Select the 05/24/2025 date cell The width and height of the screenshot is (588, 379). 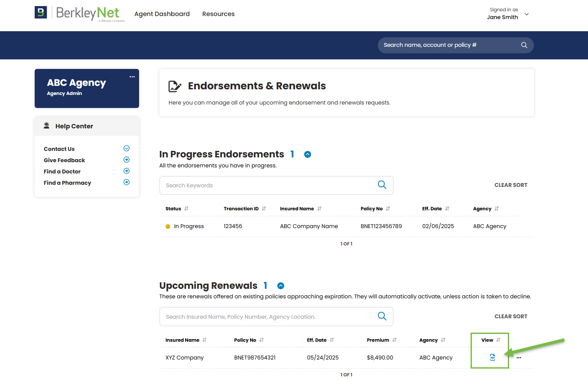(323, 358)
